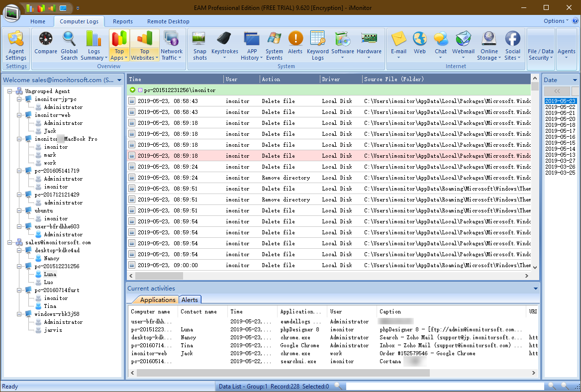Show Top Websites report
This screenshot has height=392, width=581.
pos(145,46)
